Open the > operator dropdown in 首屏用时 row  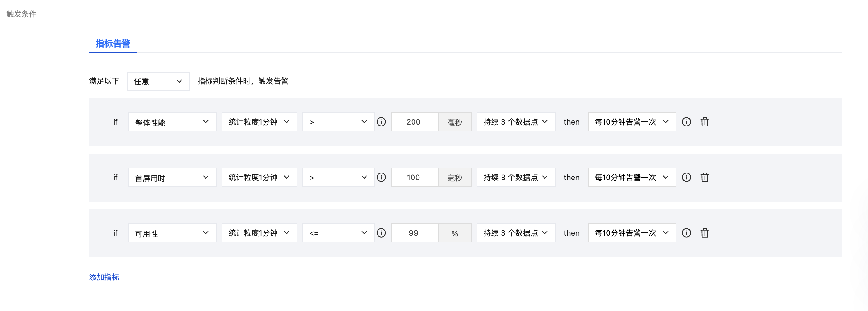click(338, 177)
